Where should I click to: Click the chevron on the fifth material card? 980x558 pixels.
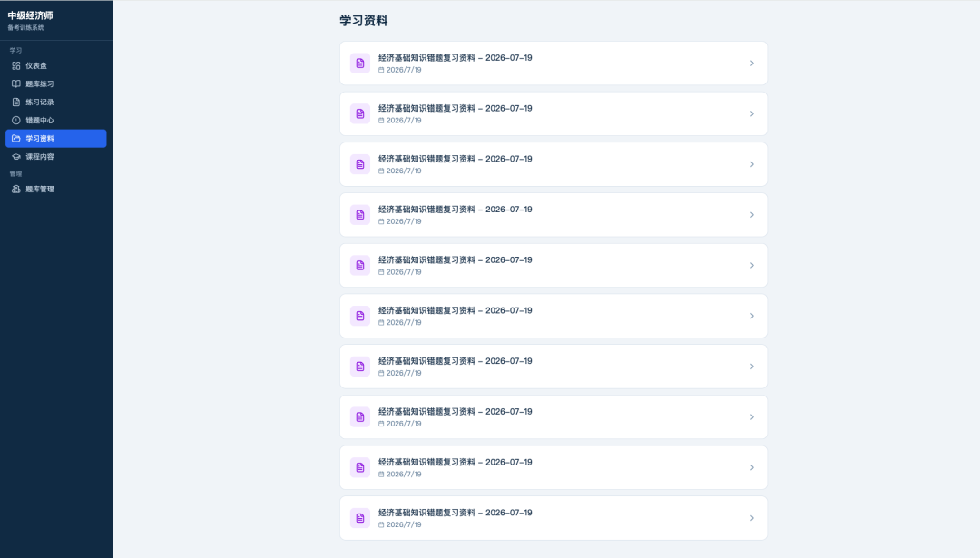click(x=752, y=266)
